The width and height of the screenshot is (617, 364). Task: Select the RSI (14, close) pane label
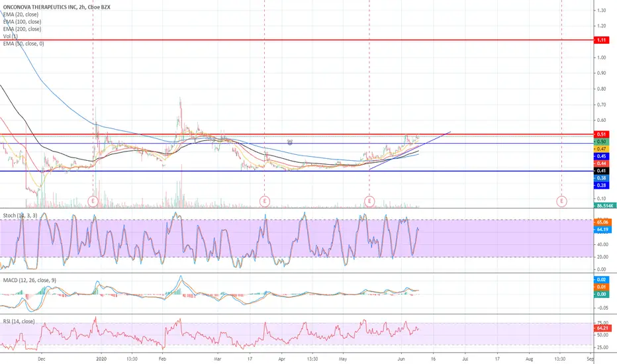[19, 322]
